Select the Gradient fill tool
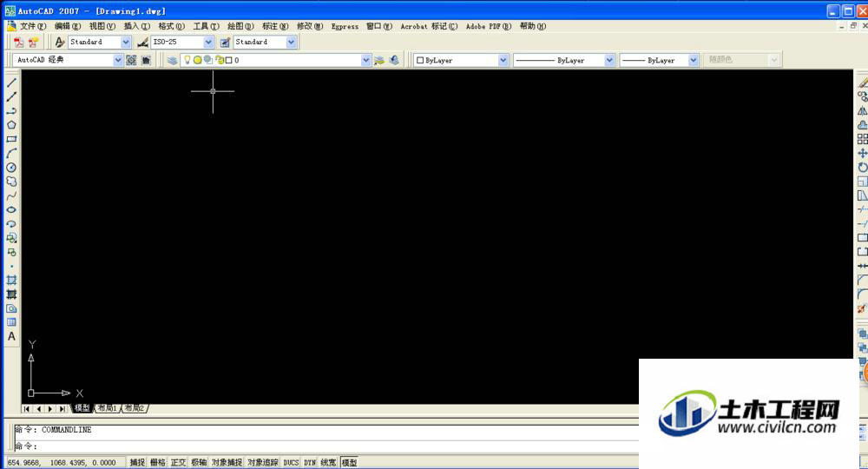The width and height of the screenshot is (868, 469). tap(11, 294)
